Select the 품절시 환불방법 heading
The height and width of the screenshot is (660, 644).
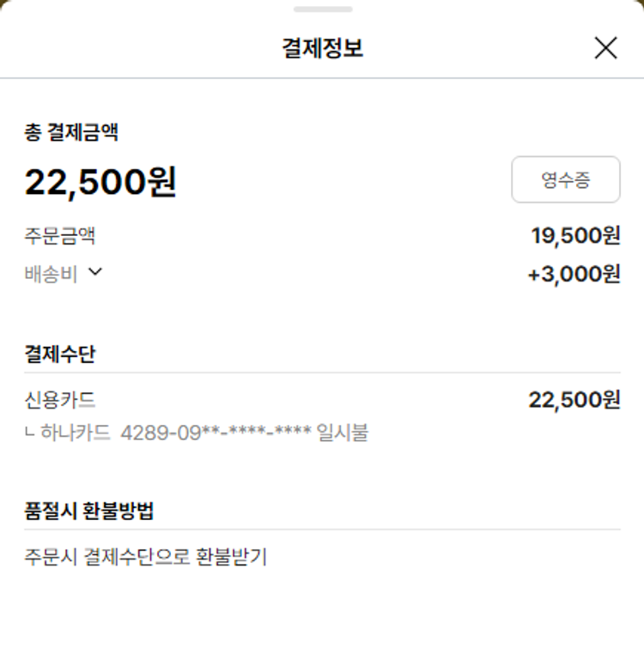[x=89, y=511]
